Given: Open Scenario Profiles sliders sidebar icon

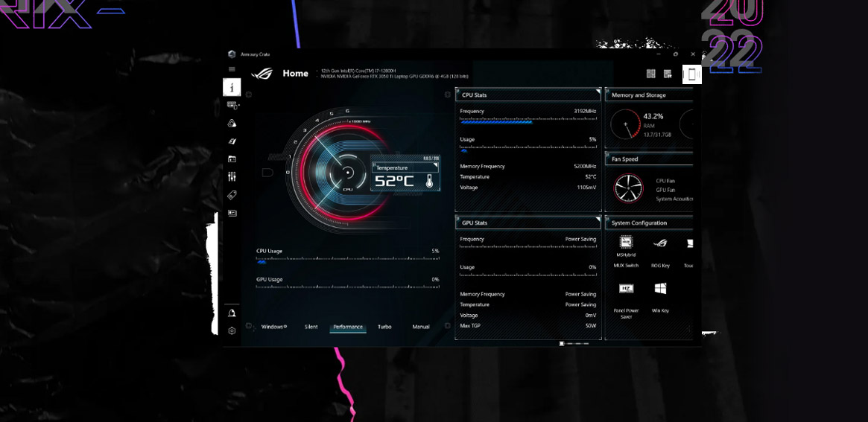Looking at the screenshot, I should coord(232,177).
